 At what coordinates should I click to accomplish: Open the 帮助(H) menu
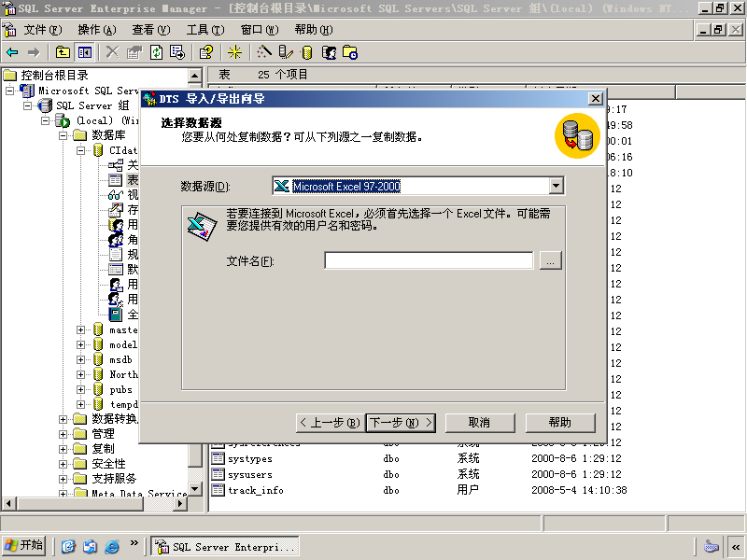[314, 30]
